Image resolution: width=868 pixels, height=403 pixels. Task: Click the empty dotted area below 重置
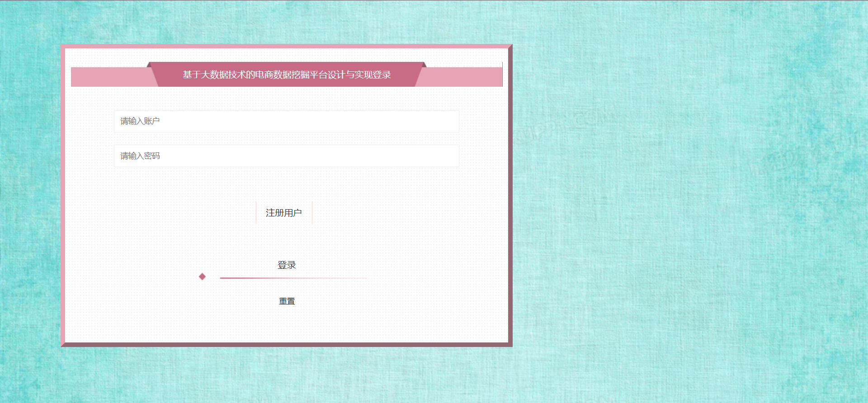coord(287,325)
